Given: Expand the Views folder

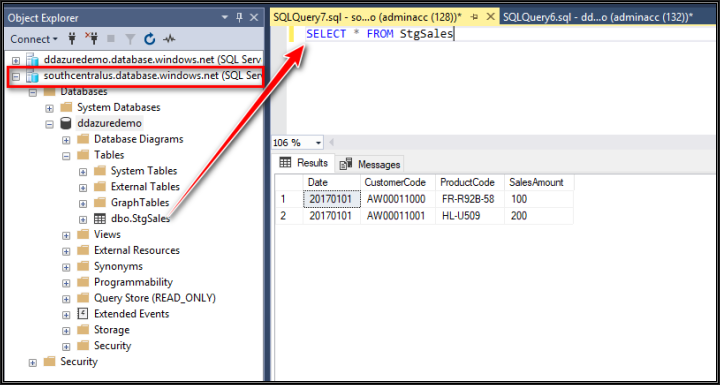Looking at the screenshot, I should click(66, 236).
